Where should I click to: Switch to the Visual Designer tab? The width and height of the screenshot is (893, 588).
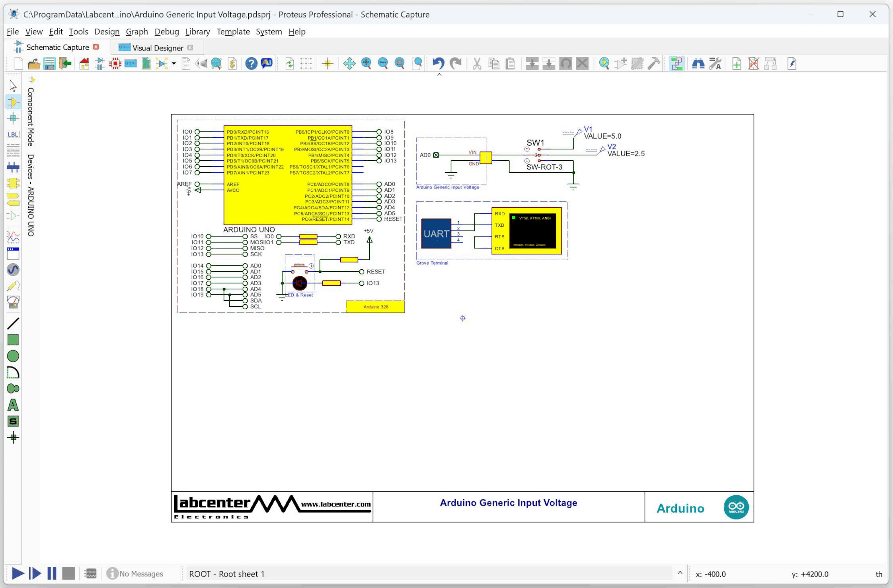(158, 48)
